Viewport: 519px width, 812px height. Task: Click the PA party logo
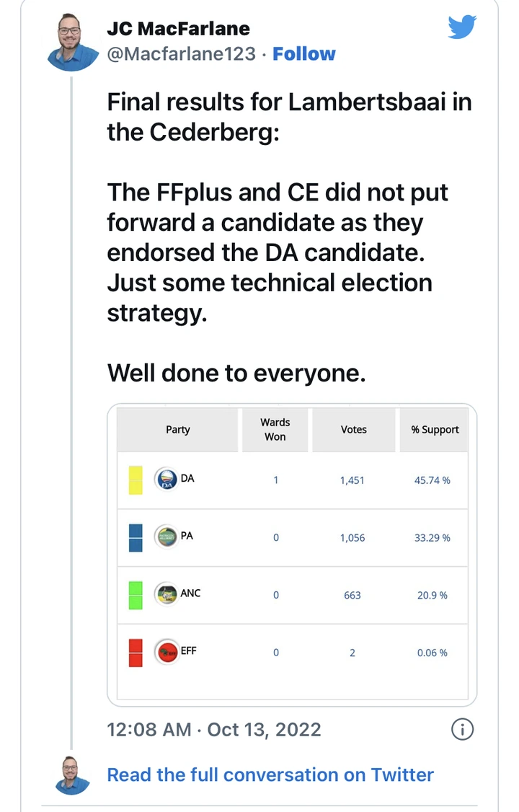166,537
